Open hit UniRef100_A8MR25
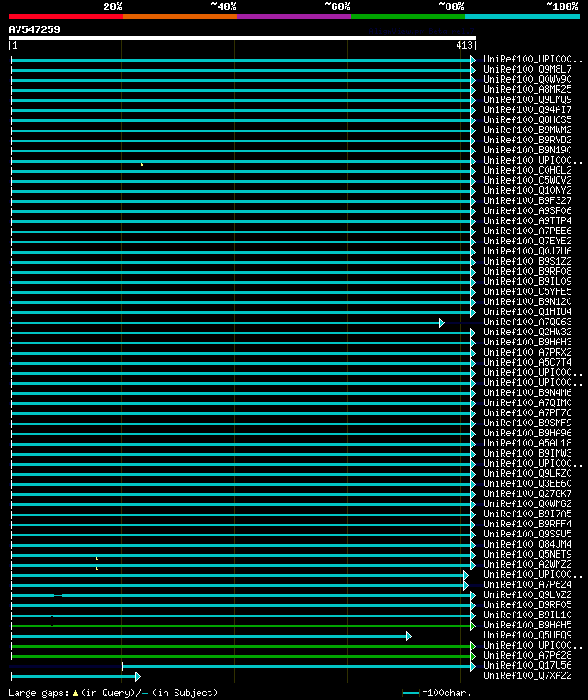 point(527,89)
